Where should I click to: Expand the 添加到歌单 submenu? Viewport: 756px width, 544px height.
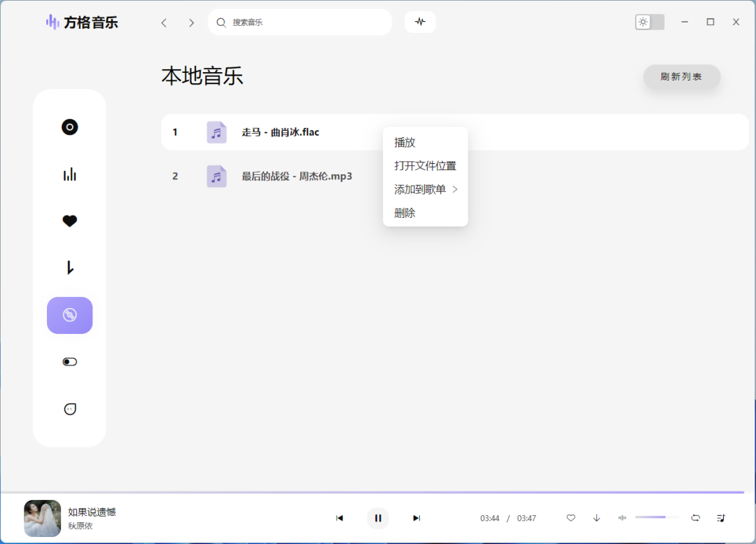point(426,189)
